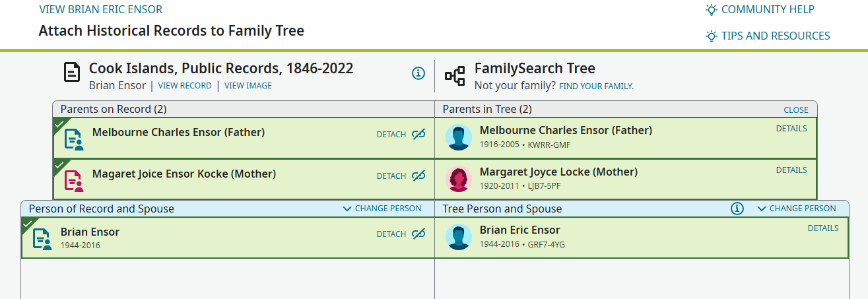Screen dimensions: 868x299
Task: Open the View Record link
Action: click(185, 86)
